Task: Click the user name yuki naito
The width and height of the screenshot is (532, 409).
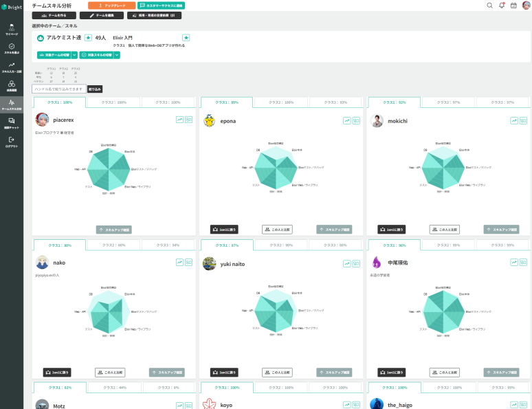Action: click(232, 264)
